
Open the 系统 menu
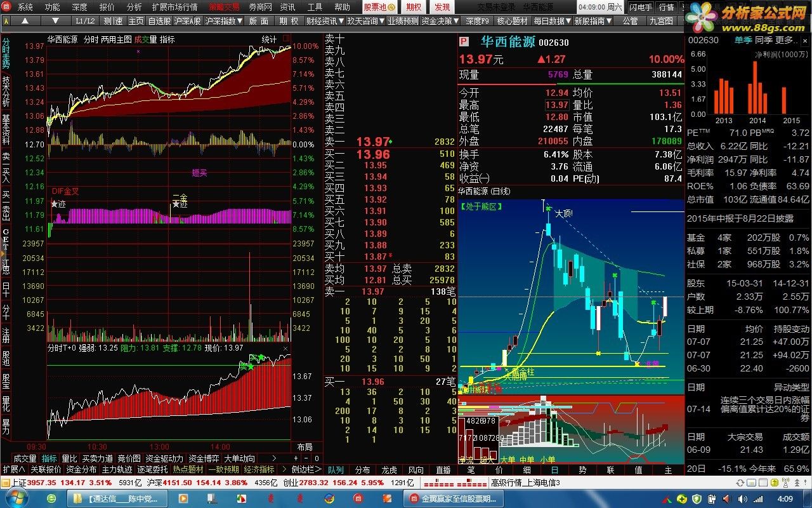tap(25, 7)
